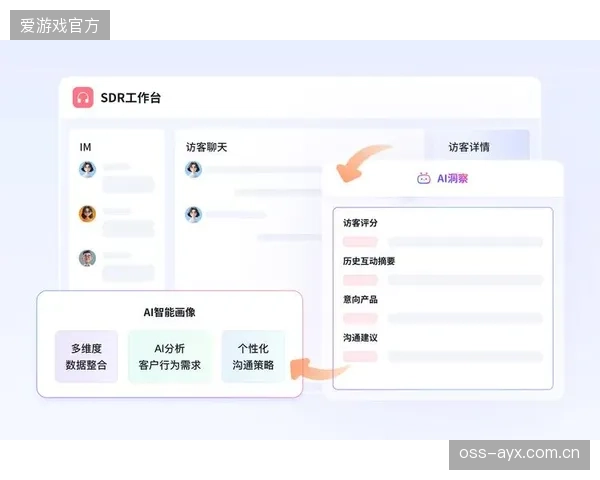Select the AI洞察 tab
The width and height of the screenshot is (600, 480).
point(443,179)
